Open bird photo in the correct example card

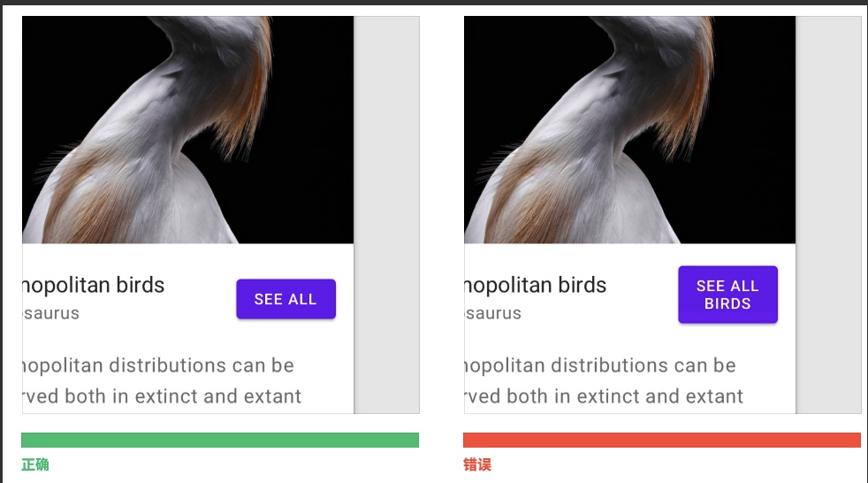[187, 130]
